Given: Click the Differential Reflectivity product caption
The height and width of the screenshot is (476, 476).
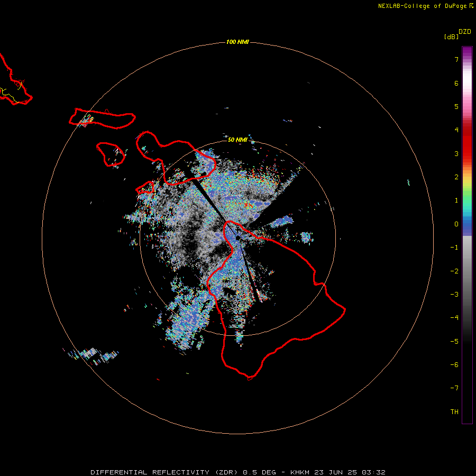Looking at the screenshot, I should point(238,472).
